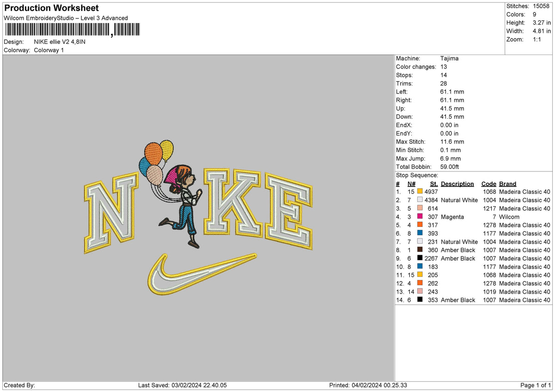This screenshot has width=555, height=392.
Task: Click the Machine value Tajima
Action: point(450,59)
